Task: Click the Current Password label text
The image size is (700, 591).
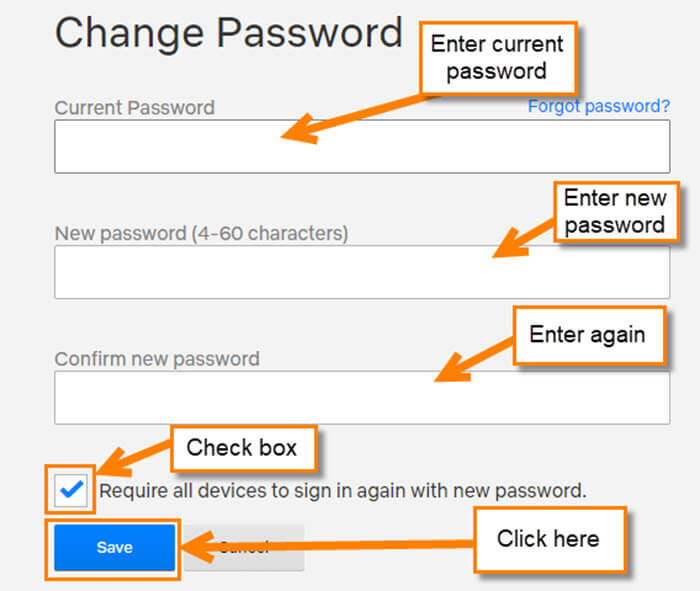Action: (x=134, y=108)
